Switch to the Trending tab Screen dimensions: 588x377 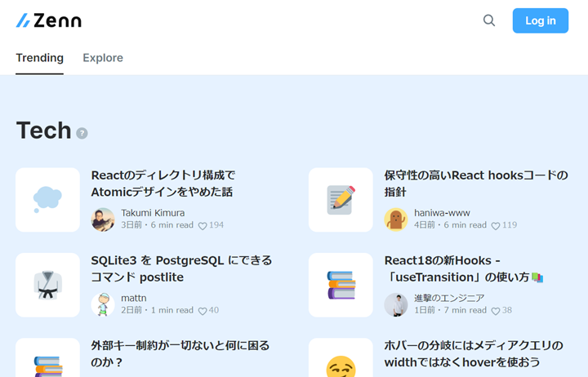[39, 58]
